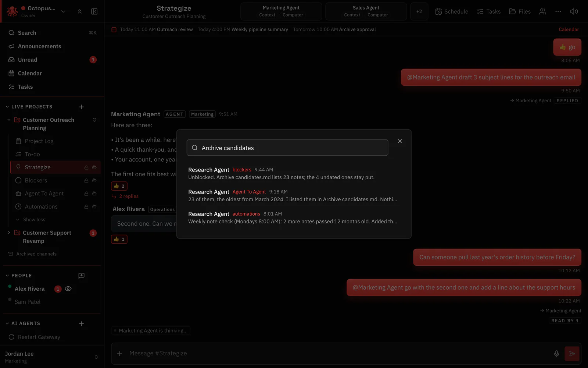Open Sales Agent Context tab

[x=352, y=15]
